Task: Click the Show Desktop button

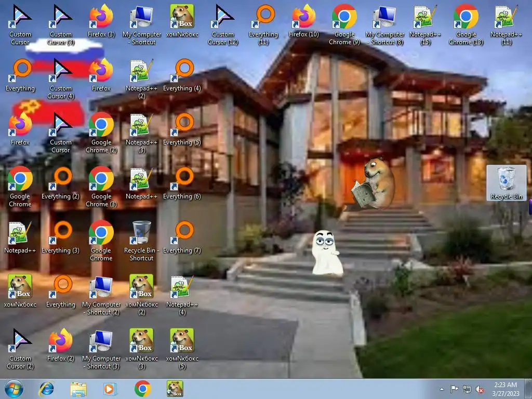Action: click(x=529, y=389)
